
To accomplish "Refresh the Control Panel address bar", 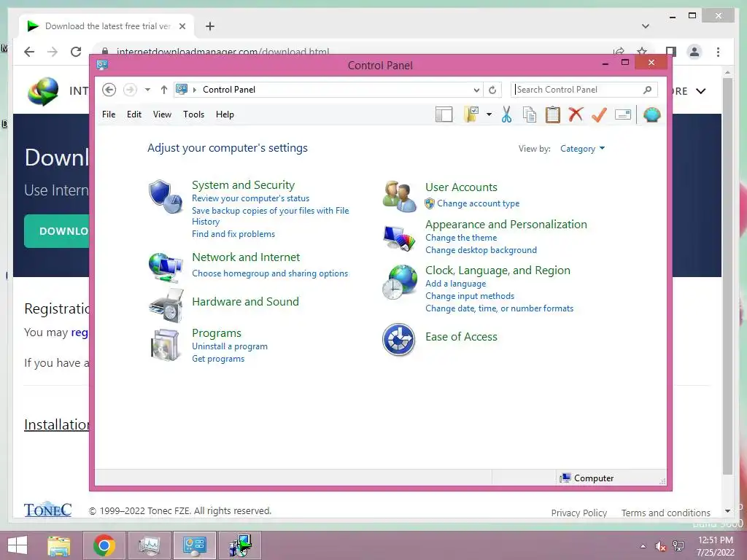I will (492, 90).
